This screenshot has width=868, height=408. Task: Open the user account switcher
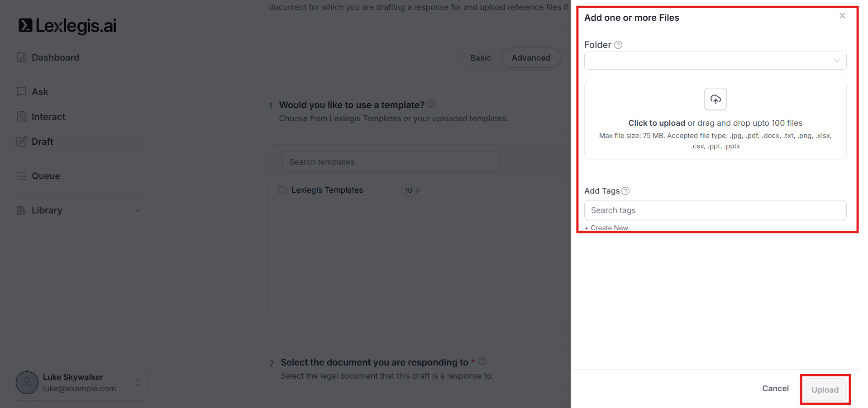[x=138, y=383]
